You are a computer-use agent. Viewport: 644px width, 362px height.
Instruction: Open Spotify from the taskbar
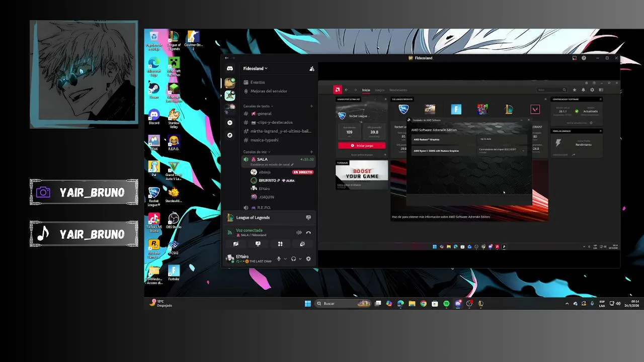pyautogui.click(x=446, y=304)
